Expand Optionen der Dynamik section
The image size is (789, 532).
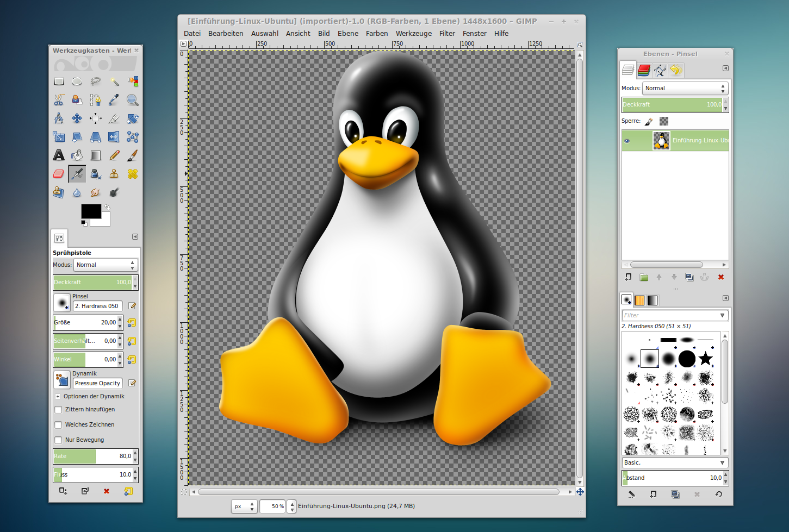pos(58,397)
